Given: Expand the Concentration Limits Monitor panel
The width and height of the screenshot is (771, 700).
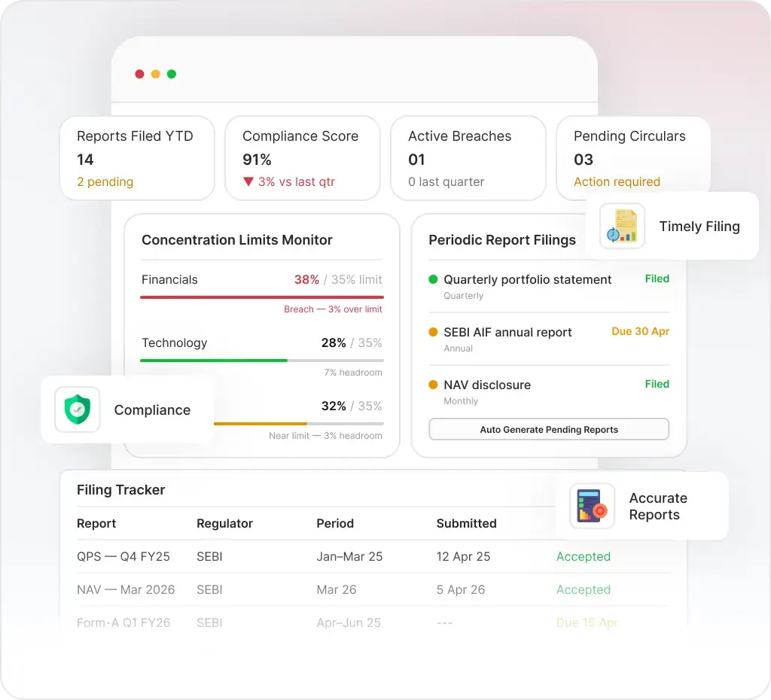Looking at the screenshot, I should [x=236, y=239].
